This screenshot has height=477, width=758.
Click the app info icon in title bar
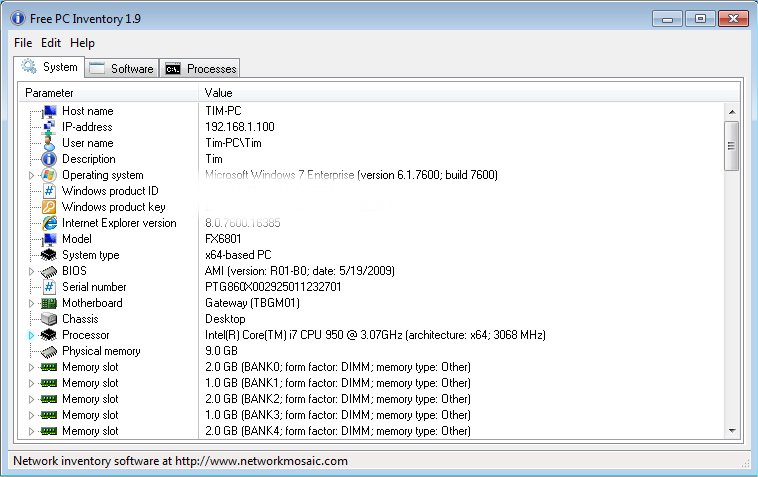point(17,18)
